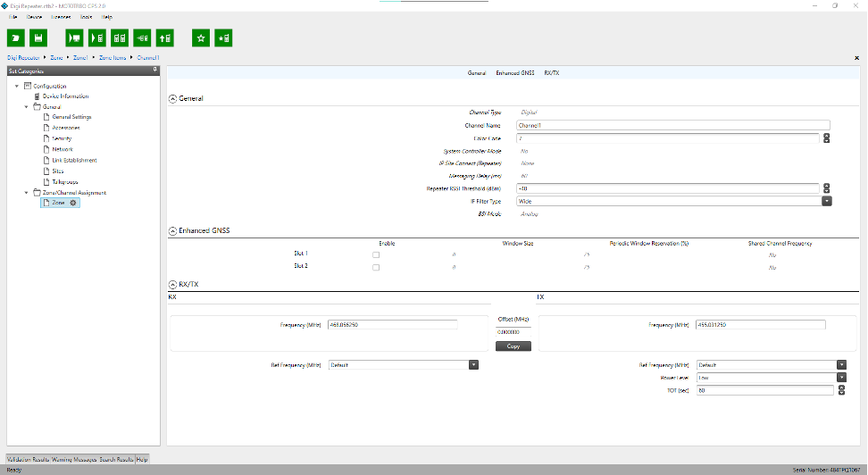Click the gear icon beside Zone
The image size is (868, 475).
click(73, 204)
